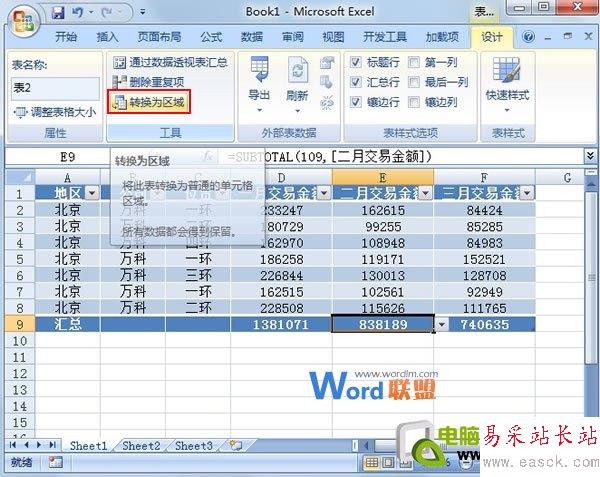Open filter dropdown for 三月交易金额 column
600x477 pixels.
point(527,193)
